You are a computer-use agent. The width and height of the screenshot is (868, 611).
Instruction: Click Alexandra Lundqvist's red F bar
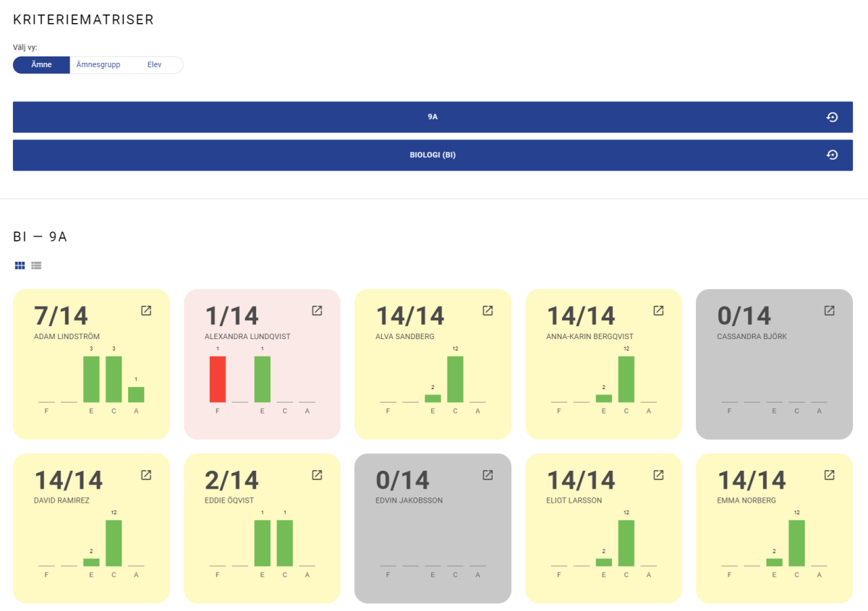[218, 379]
